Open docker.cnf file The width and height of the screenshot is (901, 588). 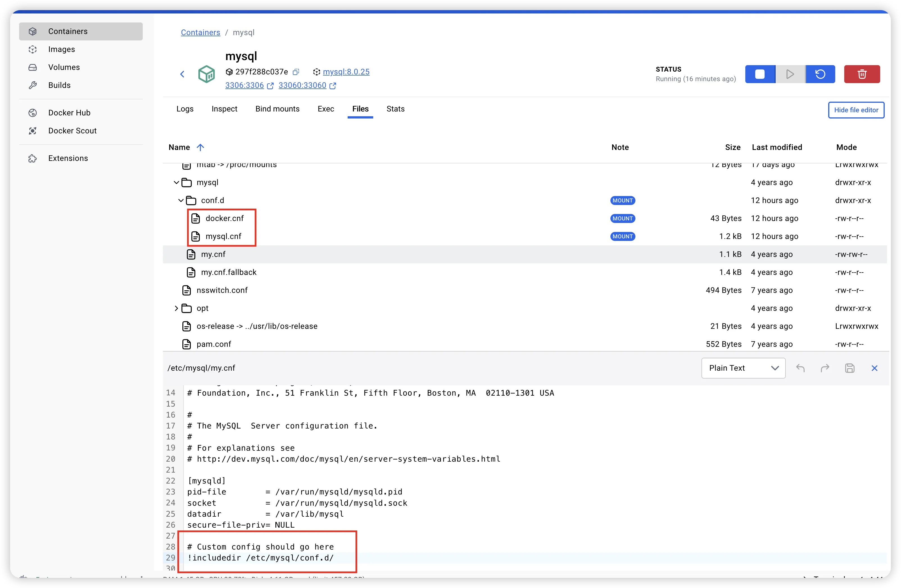225,218
